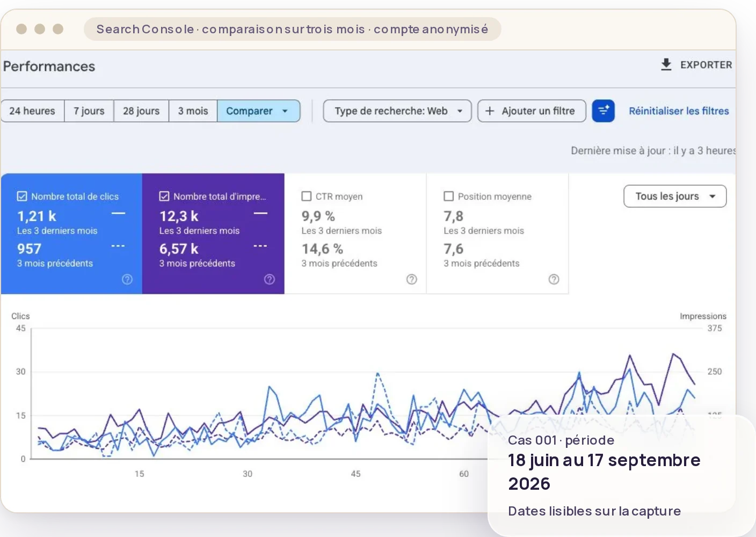Click day 45 label on chart axis
The image size is (756, 537).
355,474
